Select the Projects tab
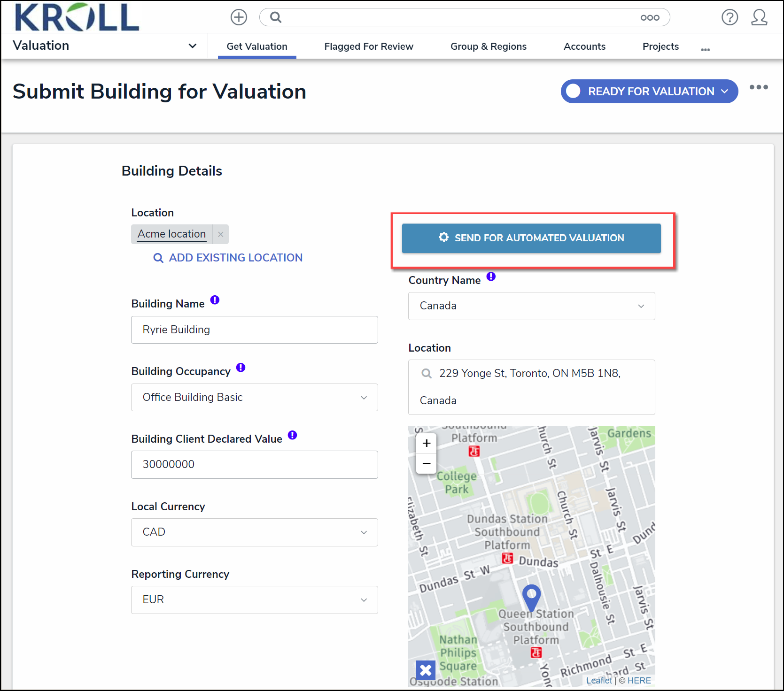The height and width of the screenshot is (691, 784). click(660, 46)
